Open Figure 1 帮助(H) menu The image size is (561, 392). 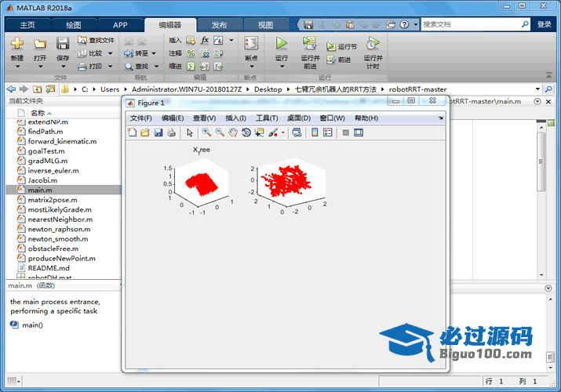[366, 118]
